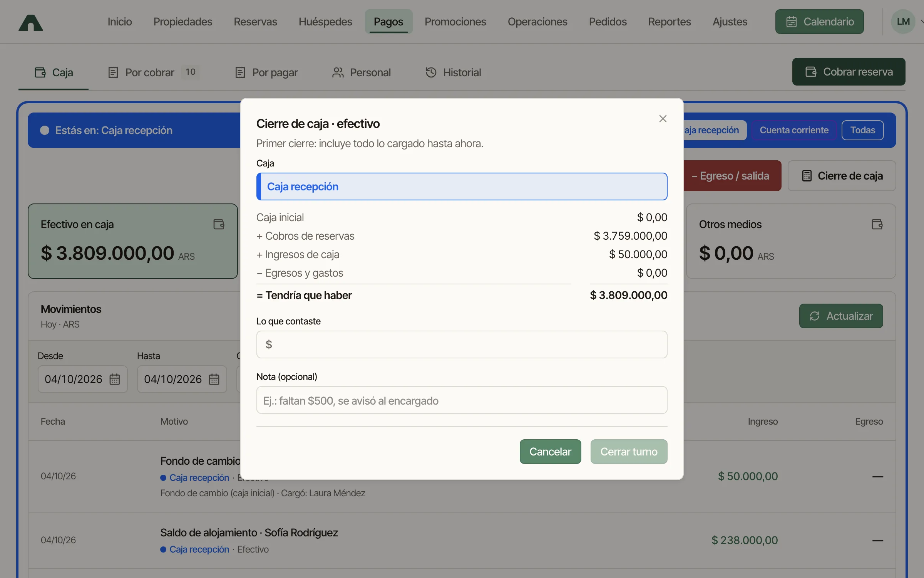Click the Hasta date field
Screen dimensions: 924x578
pyautogui.click(x=182, y=379)
